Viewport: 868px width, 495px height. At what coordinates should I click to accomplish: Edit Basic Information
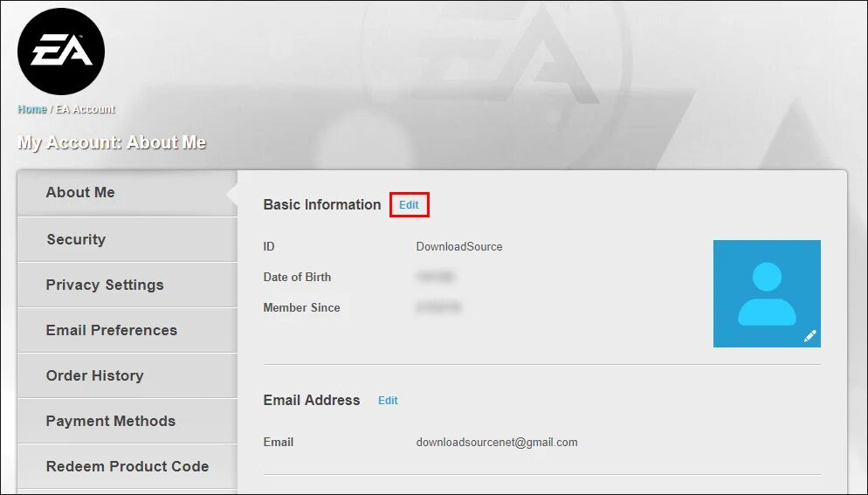pos(409,205)
